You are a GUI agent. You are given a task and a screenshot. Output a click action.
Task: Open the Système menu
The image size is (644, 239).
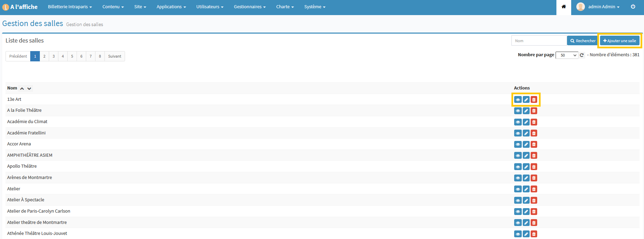click(315, 7)
